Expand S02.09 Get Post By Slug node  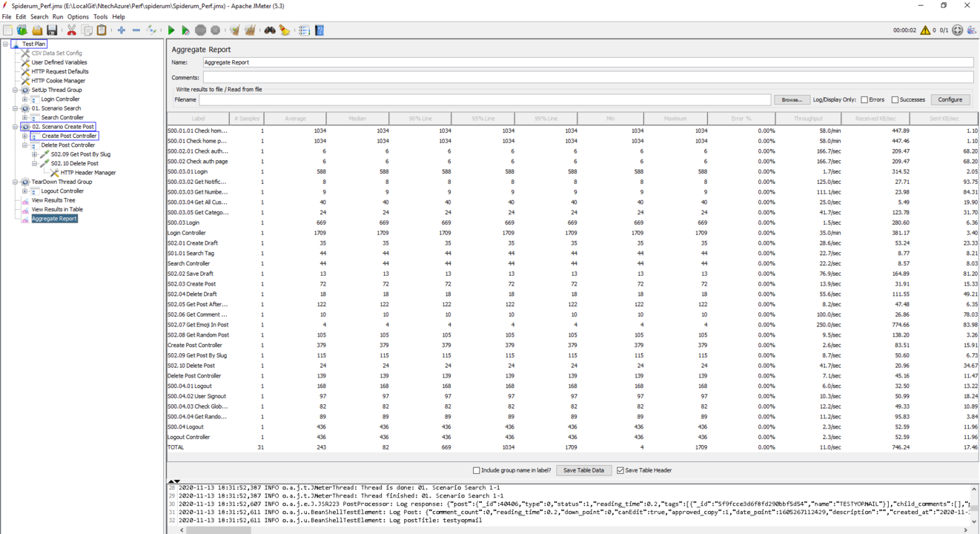(x=34, y=154)
